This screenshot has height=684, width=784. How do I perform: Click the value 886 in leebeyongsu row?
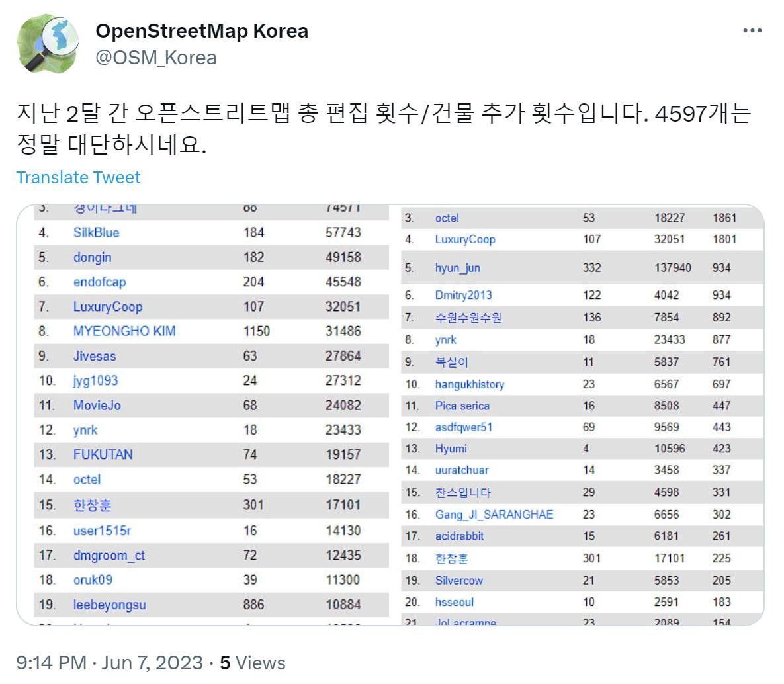253,605
